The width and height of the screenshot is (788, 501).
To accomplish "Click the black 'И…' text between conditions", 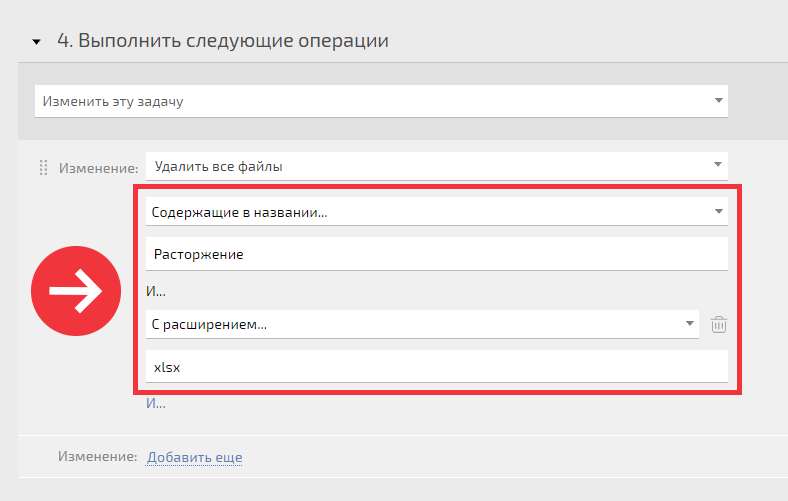I will pyautogui.click(x=156, y=291).
